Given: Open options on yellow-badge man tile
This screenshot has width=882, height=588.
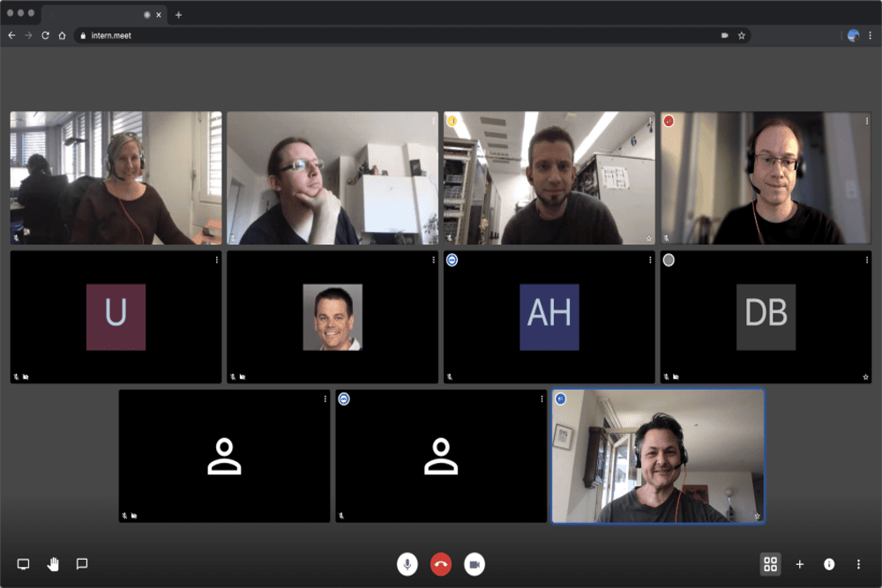Looking at the screenshot, I should (x=650, y=121).
